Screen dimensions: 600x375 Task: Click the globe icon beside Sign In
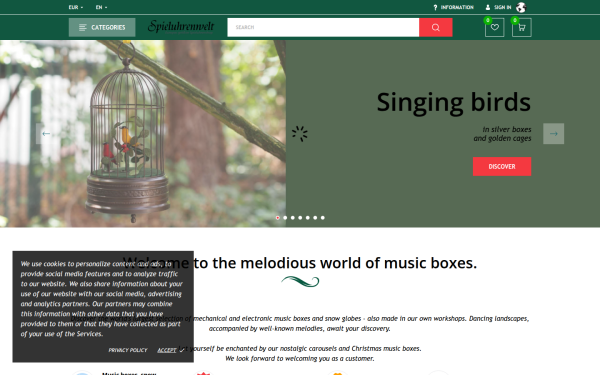pos(521,7)
